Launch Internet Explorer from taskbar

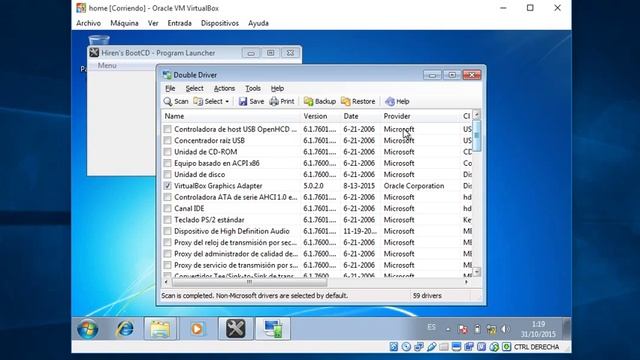(124, 329)
